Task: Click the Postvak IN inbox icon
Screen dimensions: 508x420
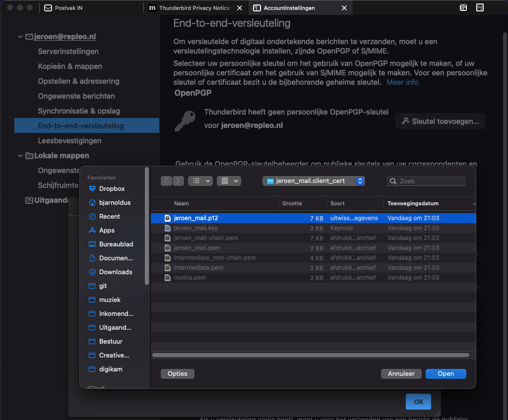Action: 48,8
